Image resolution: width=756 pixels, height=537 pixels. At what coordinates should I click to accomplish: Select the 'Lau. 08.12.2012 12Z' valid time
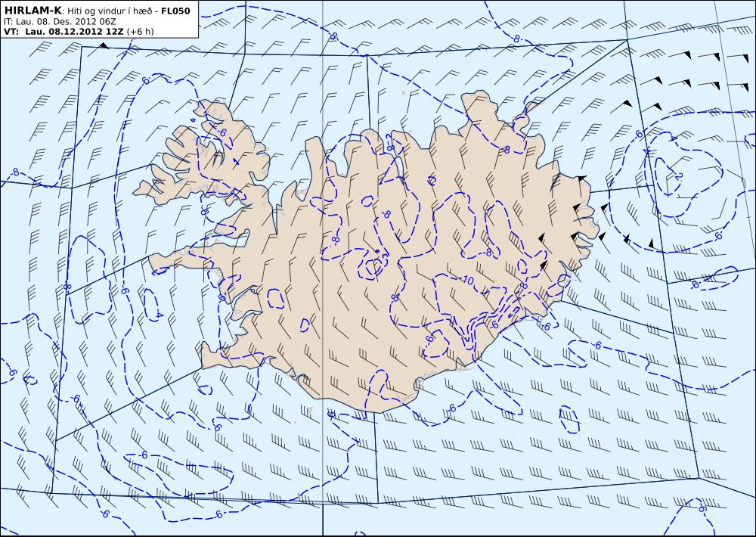click(x=74, y=31)
